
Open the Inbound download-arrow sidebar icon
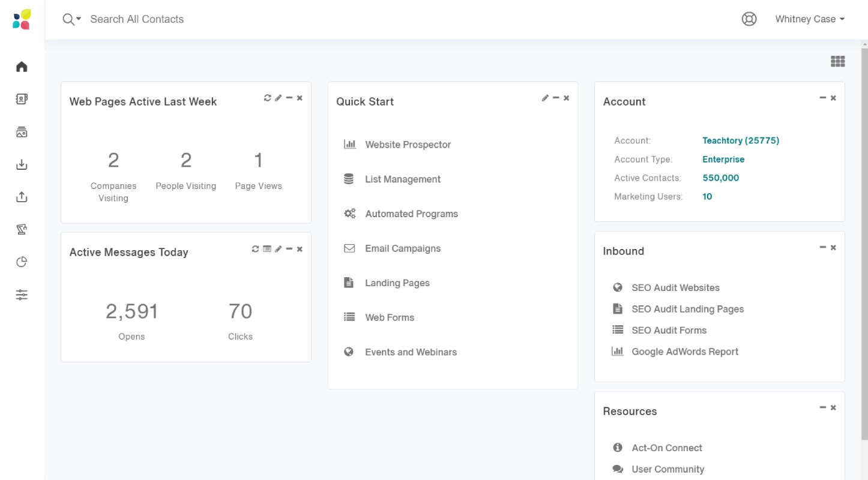click(22, 164)
